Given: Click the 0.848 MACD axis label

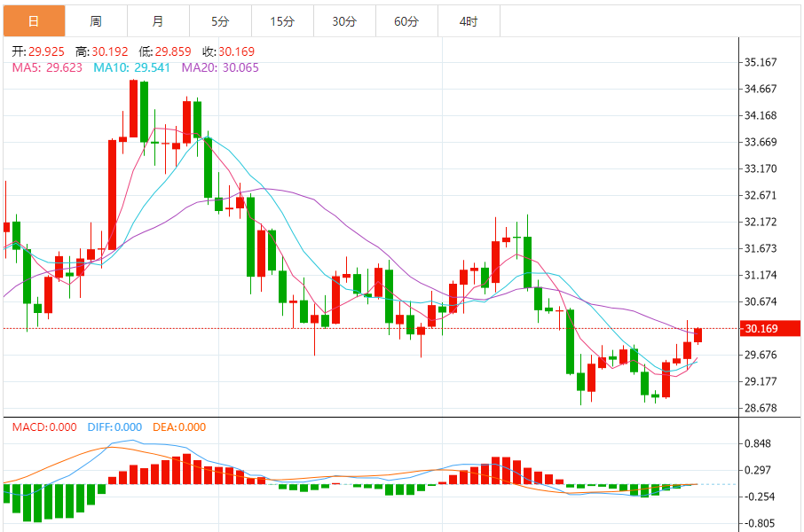Looking at the screenshot, I should (758, 443).
